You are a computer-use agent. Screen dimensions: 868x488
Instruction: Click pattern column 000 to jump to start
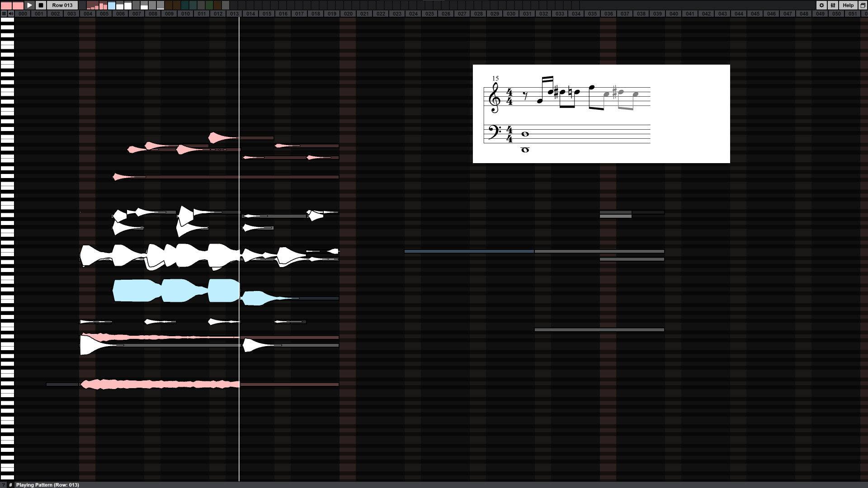[x=23, y=14]
